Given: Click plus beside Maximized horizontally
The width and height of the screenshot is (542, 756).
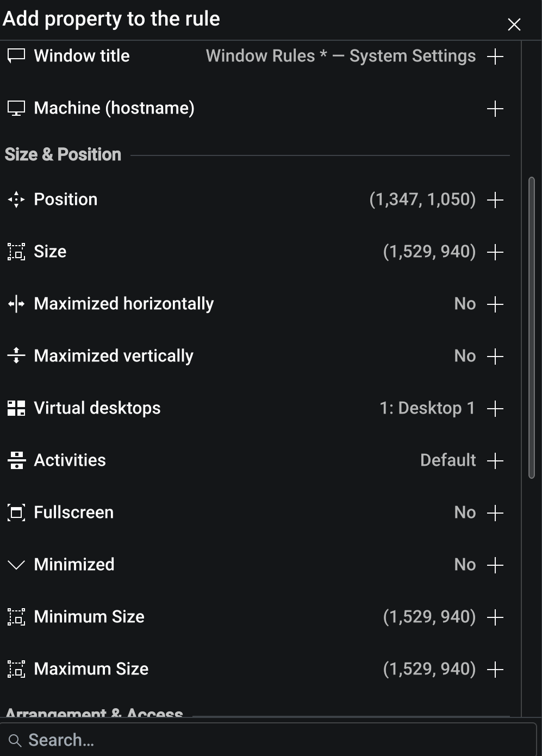Looking at the screenshot, I should [x=495, y=304].
